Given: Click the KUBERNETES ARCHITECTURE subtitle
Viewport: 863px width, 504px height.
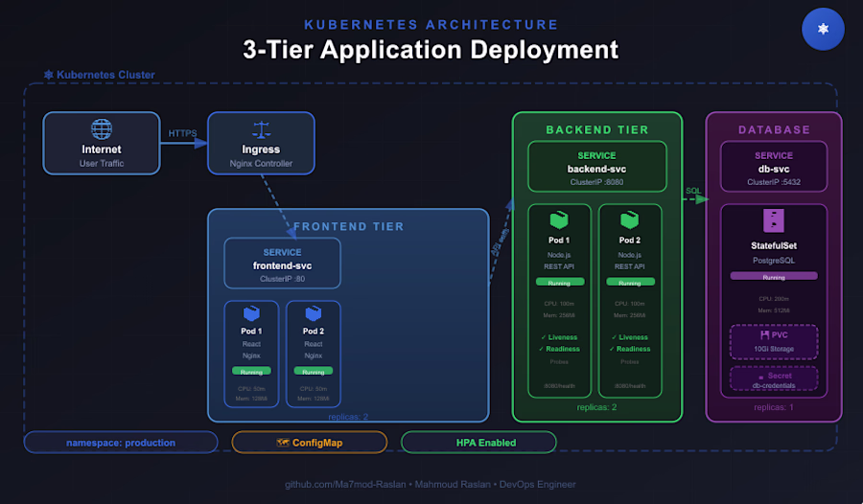Looking at the screenshot, I should point(431,25).
